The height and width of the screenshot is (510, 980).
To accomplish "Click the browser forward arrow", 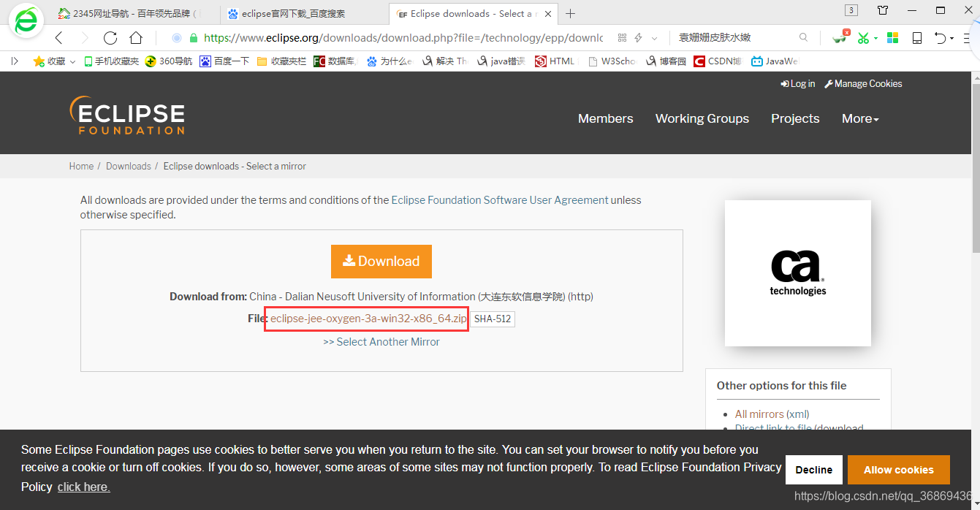I will point(85,38).
